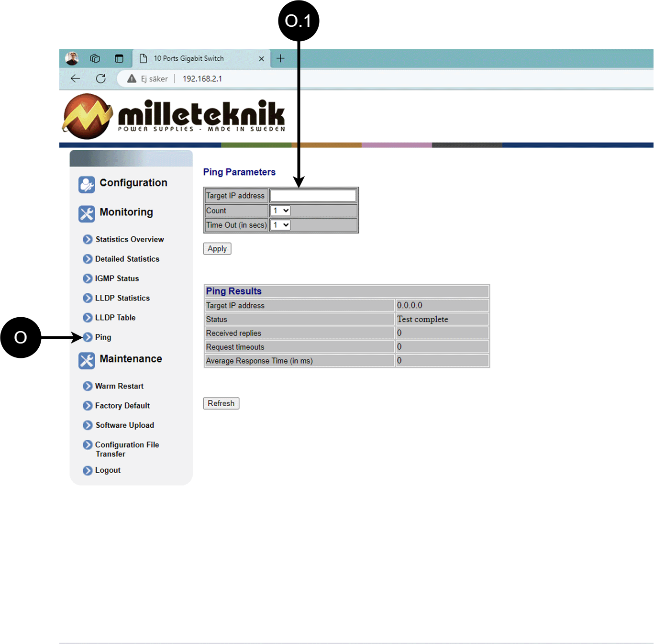
Task: Open the Count dropdown
Action: [280, 211]
